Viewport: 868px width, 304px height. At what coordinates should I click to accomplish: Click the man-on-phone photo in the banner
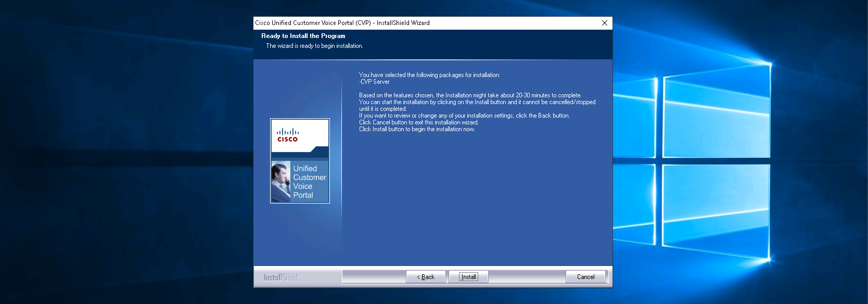pyautogui.click(x=281, y=181)
